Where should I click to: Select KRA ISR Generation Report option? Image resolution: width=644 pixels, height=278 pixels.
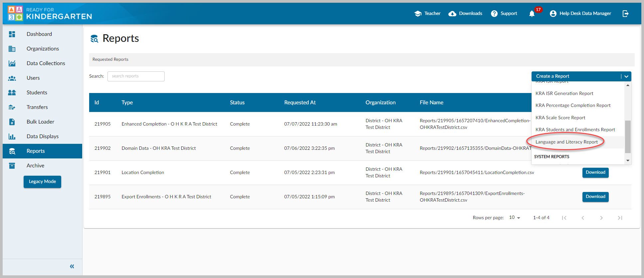[578, 93]
